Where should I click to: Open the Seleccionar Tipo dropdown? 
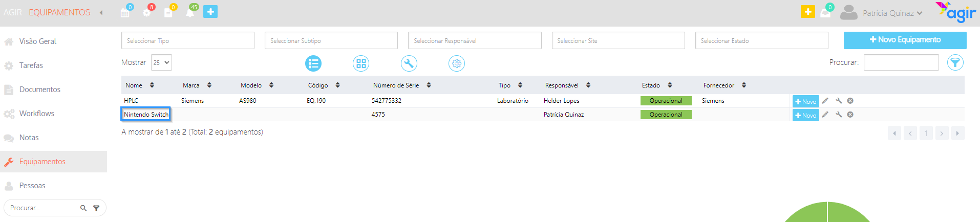click(188, 40)
